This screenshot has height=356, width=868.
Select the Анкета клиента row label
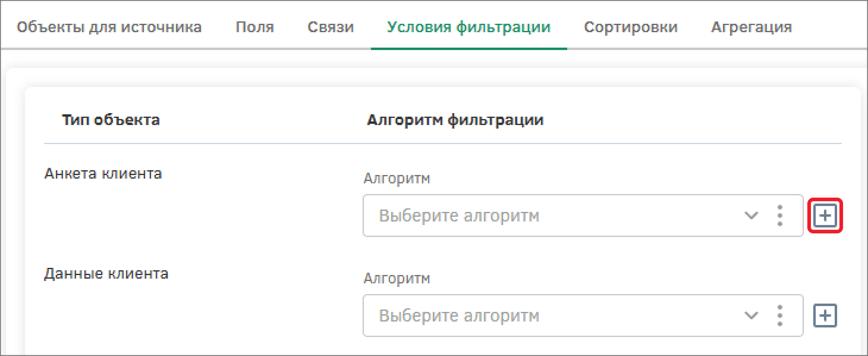point(103,174)
